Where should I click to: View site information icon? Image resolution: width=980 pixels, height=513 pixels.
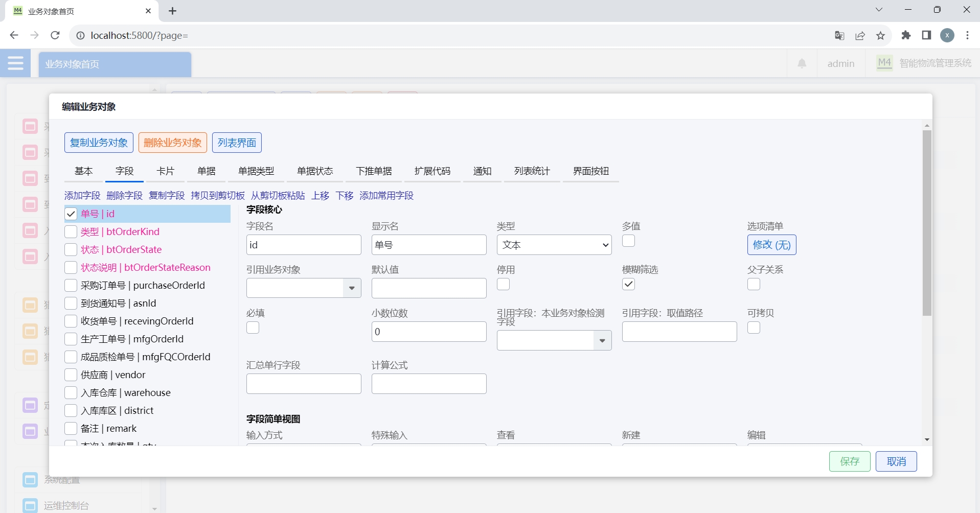[x=80, y=35]
